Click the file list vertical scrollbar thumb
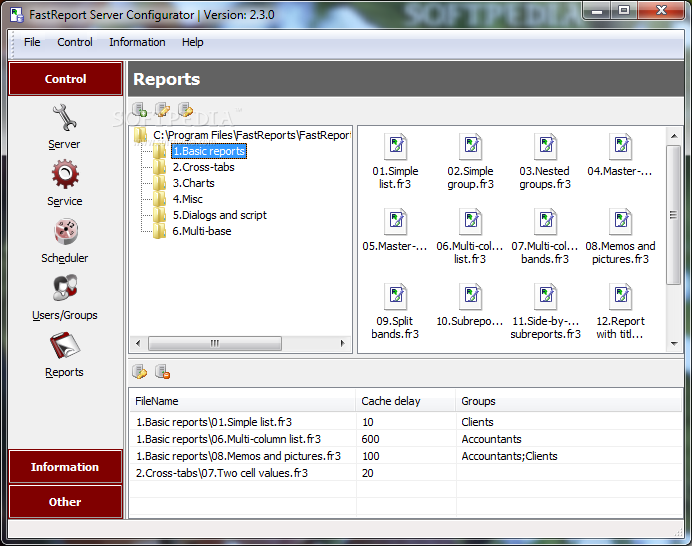The width and height of the screenshot is (692, 546). tap(673, 215)
